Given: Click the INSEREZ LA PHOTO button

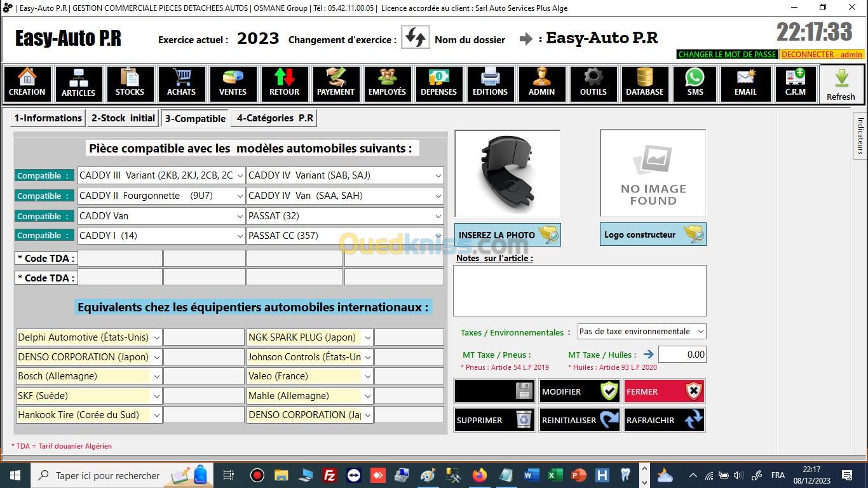Looking at the screenshot, I should point(507,235).
